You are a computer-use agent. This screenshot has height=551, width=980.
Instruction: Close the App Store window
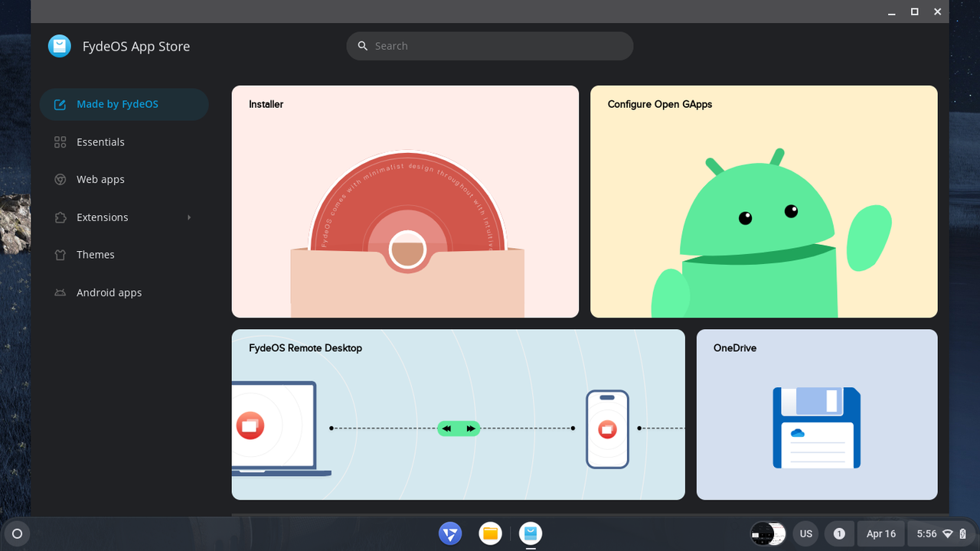[937, 11]
